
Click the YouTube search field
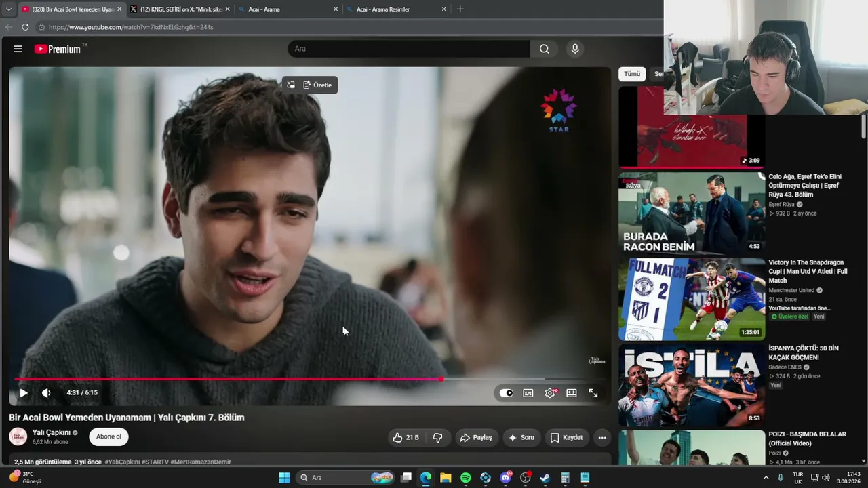(x=409, y=49)
